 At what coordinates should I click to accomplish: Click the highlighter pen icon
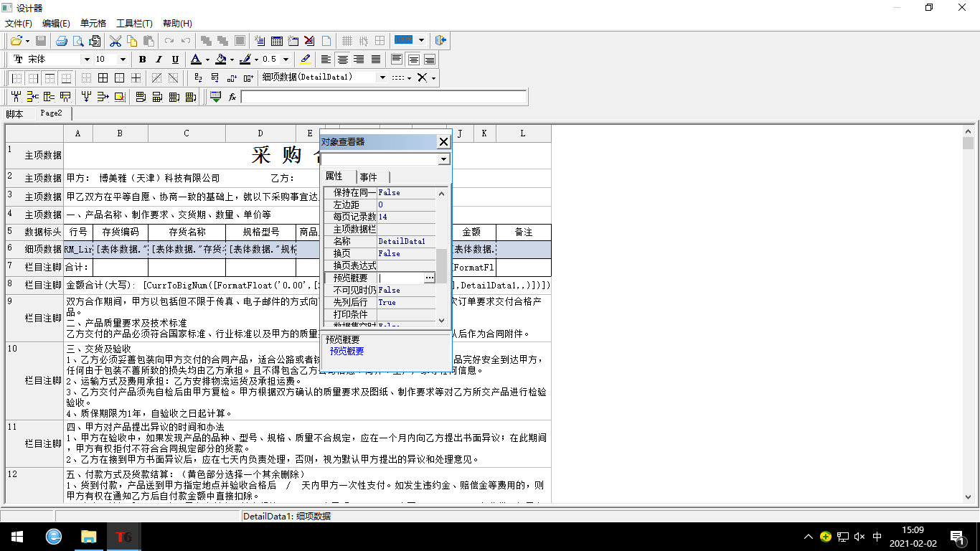click(x=305, y=59)
